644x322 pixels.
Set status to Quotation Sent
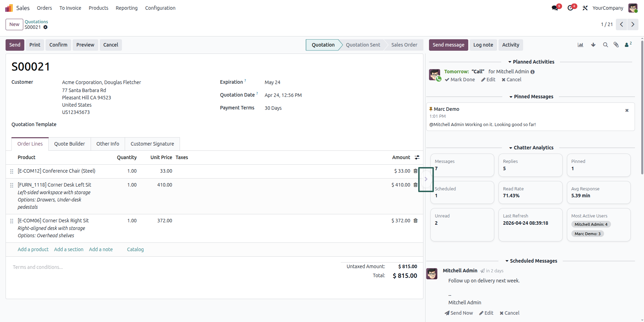click(x=363, y=45)
